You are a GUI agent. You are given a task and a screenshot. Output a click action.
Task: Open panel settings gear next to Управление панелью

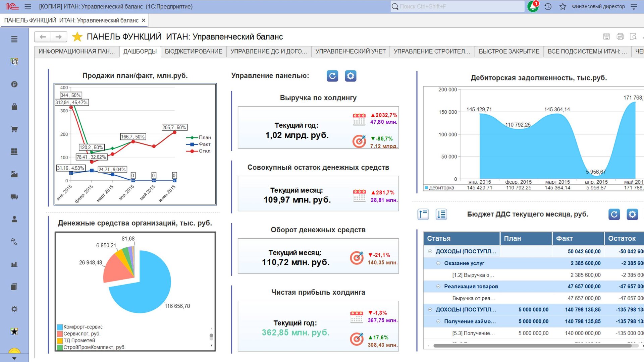pyautogui.click(x=351, y=76)
